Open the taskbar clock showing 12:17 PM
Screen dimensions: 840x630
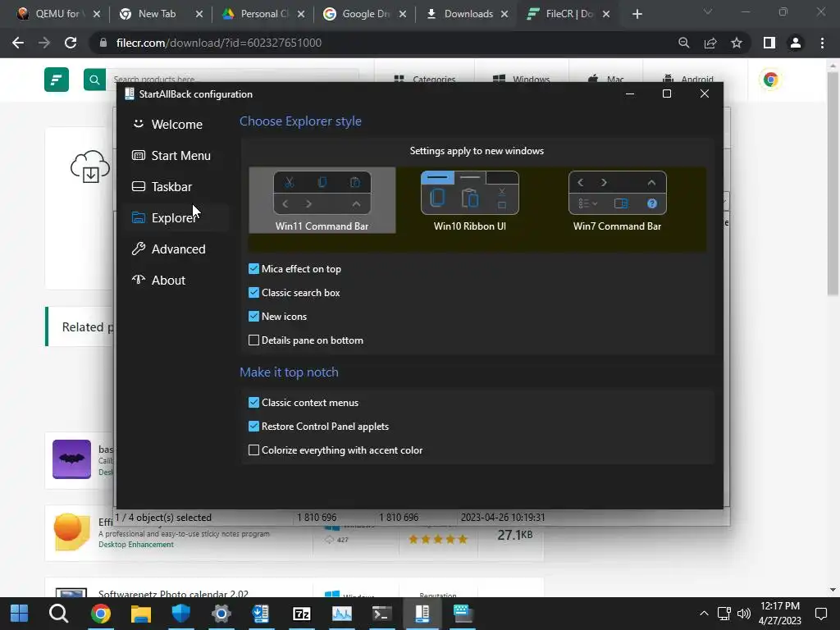pos(780,614)
